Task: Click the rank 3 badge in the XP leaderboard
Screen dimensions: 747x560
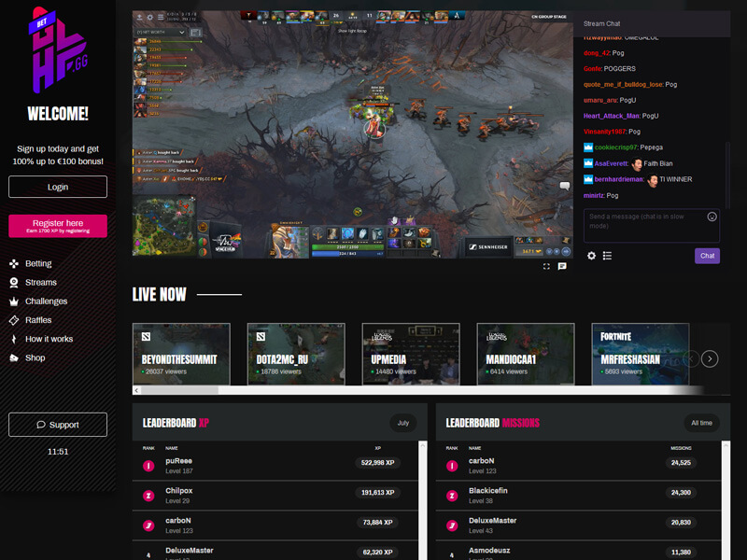Action: point(148,525)
